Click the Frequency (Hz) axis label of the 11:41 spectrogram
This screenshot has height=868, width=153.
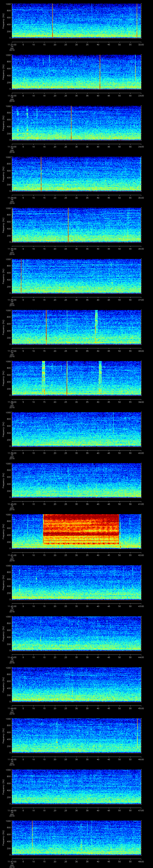pos(3,531)
